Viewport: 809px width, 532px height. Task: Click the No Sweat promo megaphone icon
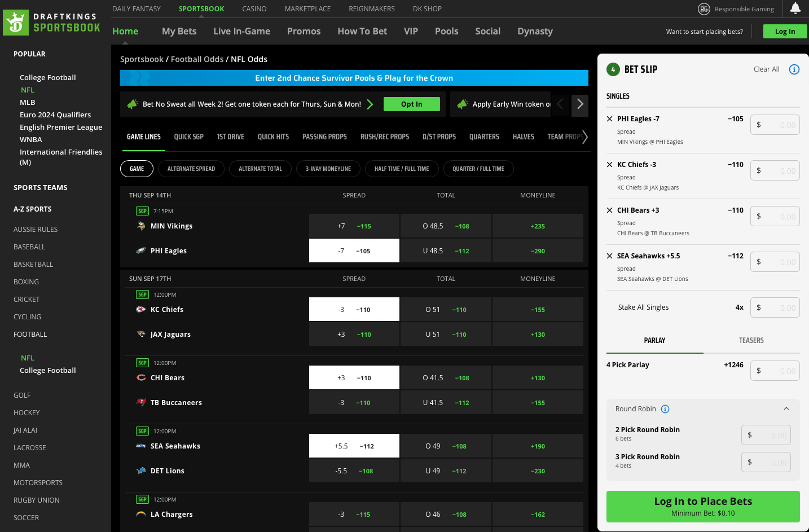tap(133, 104)
